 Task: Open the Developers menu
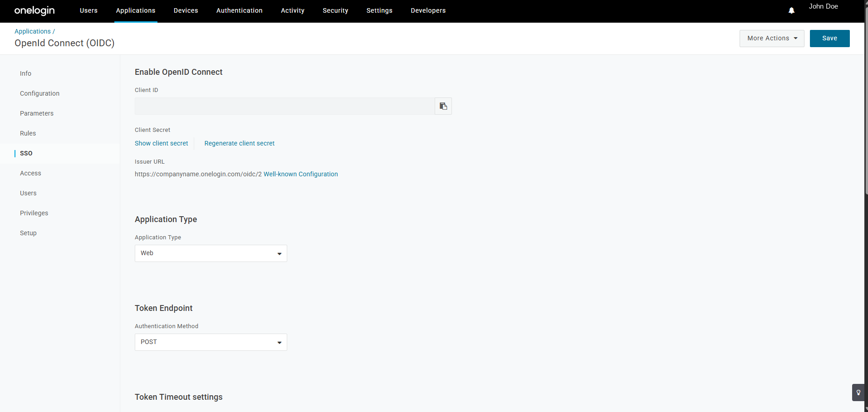[x=428, y=10]
